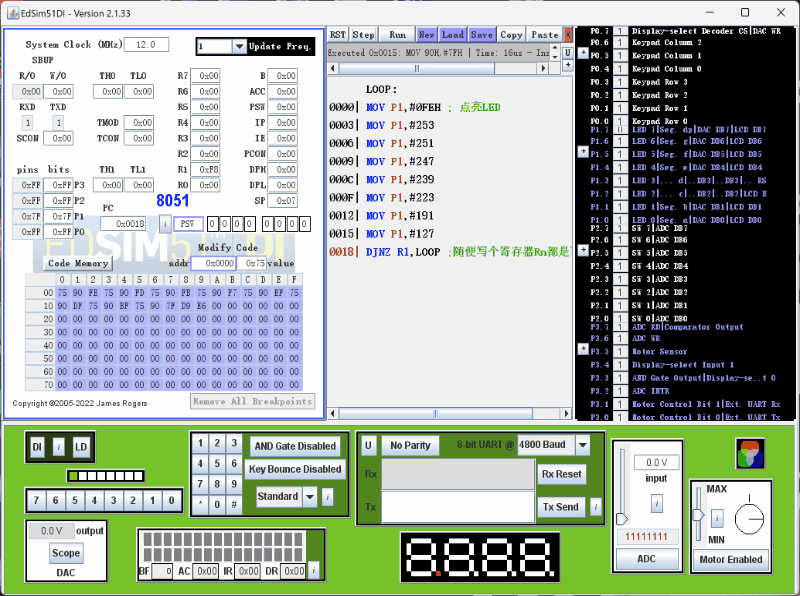The height and width of the screenshot is (596, 800).
Task: Click the down arrow on the status line spinner
Action: [556, 56]
